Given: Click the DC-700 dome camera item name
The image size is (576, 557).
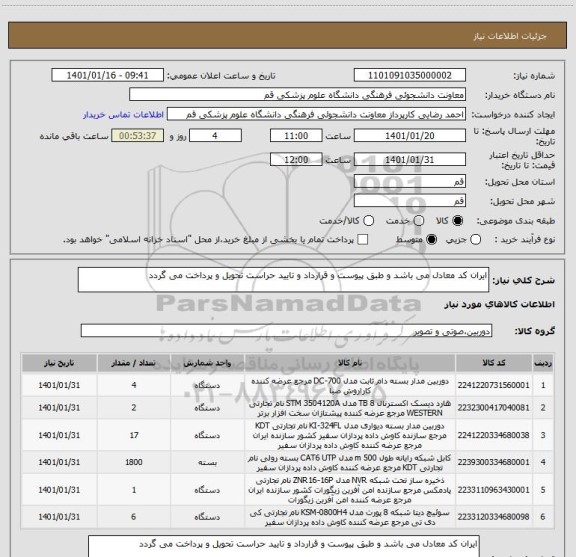Looking at the screenshot, I should [350, 385].
